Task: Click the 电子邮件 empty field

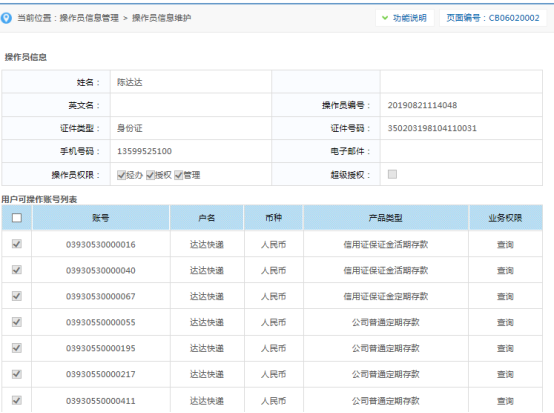Action: click(x=461, y=151)
